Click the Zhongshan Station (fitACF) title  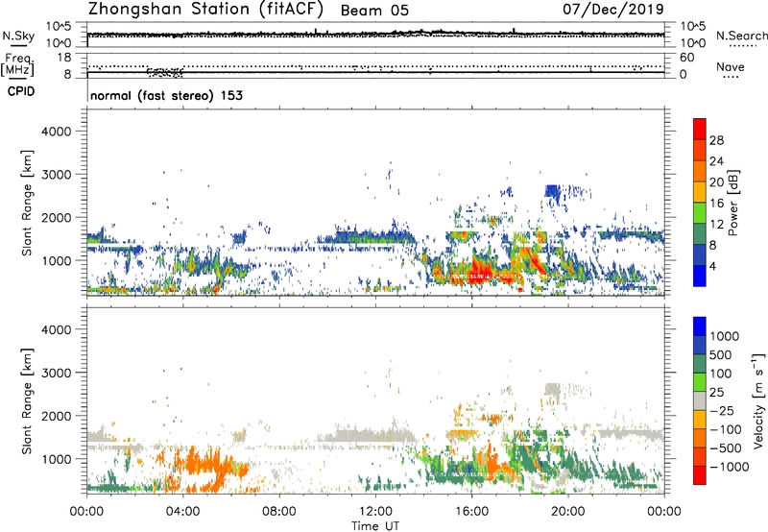(205, 9)
